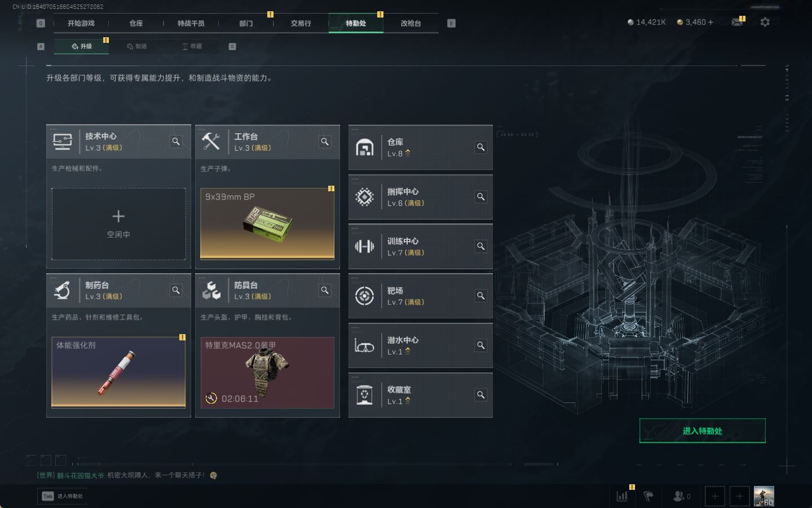Click magnifier on 仓库 row
The width and height of the screenshot is (812, 508).
pos(481,147)
